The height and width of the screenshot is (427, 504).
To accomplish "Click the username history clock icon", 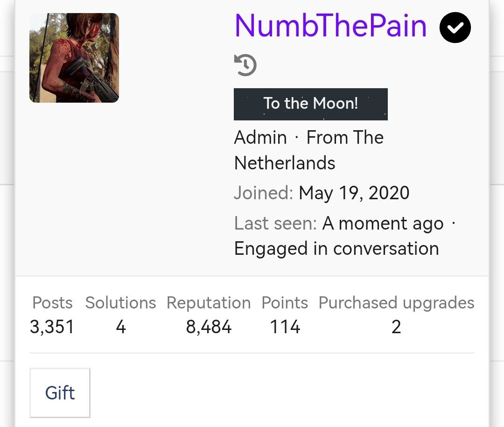I will coord(245,65).
